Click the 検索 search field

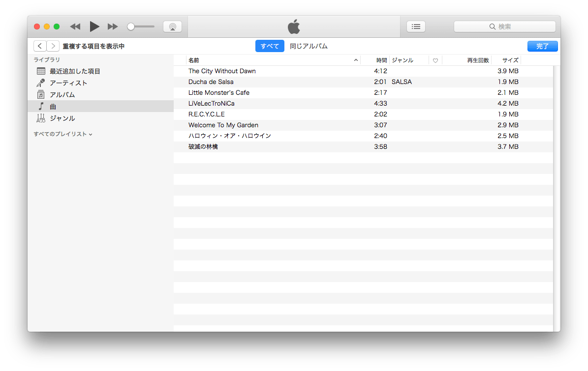coord(504,27)
